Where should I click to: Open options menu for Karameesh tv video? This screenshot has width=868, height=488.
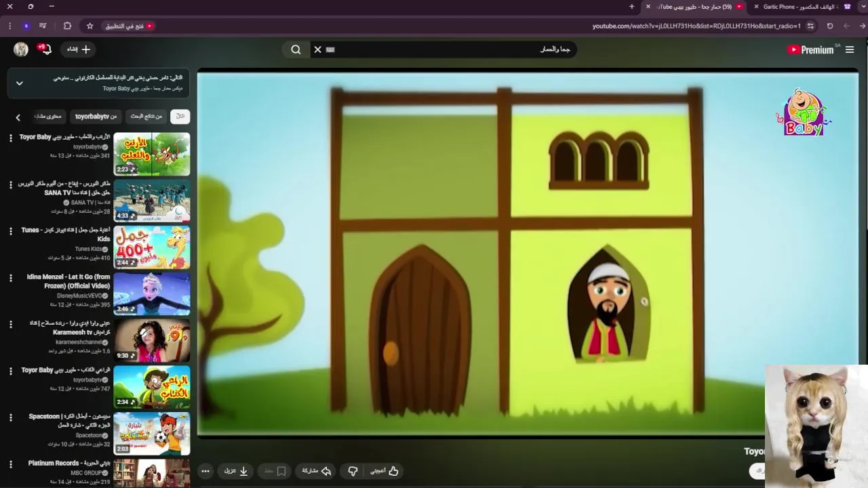[x=10, y=325]
